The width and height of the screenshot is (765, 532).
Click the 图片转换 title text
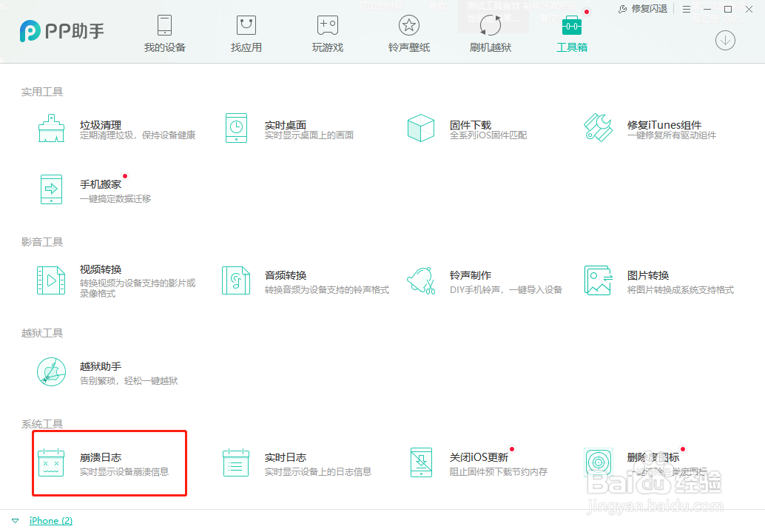(648, 275)
